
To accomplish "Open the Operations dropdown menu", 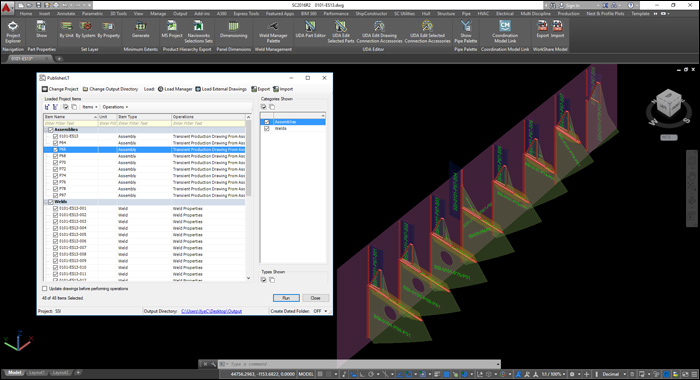I will [x=115, y=107].
